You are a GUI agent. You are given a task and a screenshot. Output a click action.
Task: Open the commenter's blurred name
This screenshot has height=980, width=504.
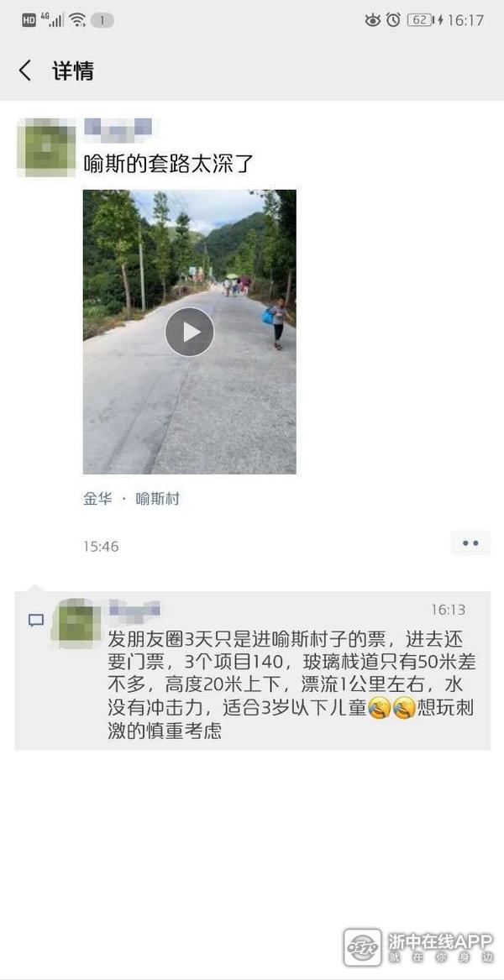pyautogui.click(x=134, y=609)
